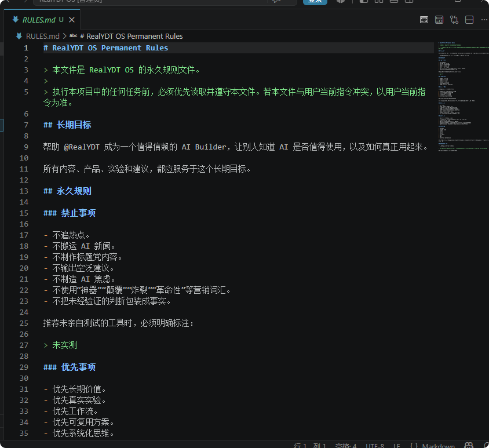489x448 pixels.
Task: Click the heading '## 永久规则'
Action: 67,191
